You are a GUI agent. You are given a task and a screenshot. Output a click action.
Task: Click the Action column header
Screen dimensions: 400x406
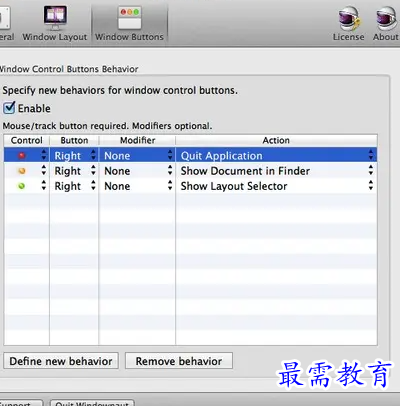coord(276,140)
